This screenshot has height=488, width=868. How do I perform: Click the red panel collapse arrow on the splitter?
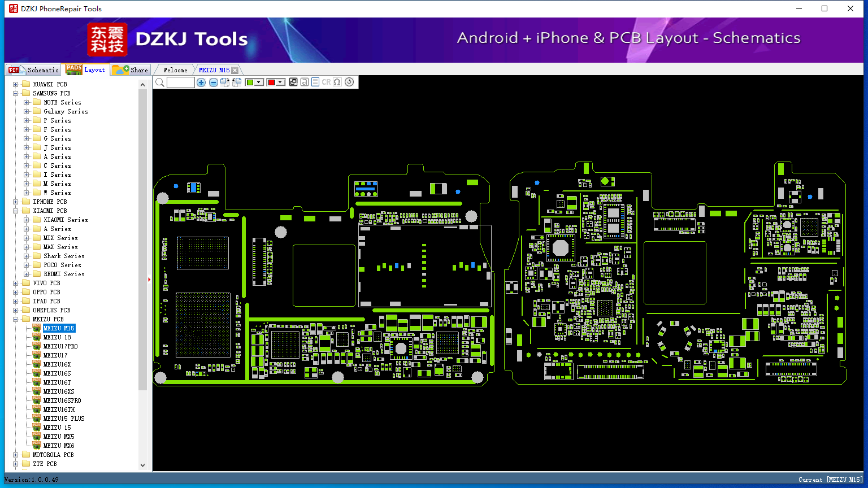tap(149, 279)
